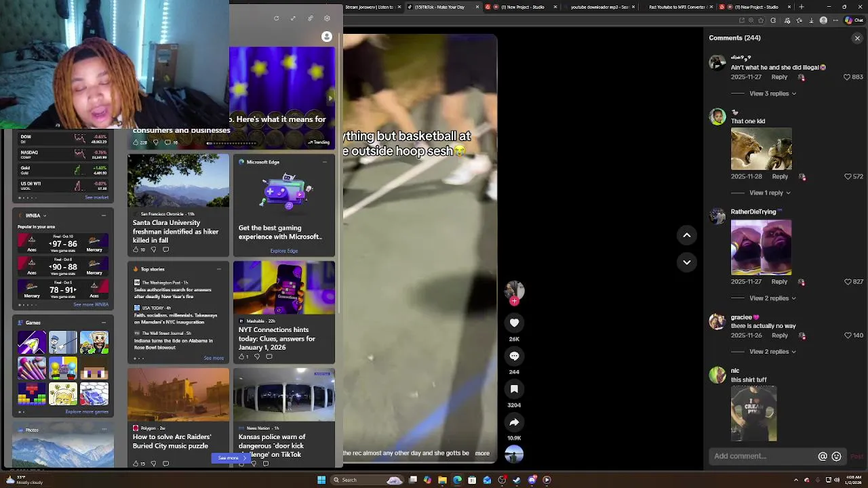
Task: Expand 'View 1 reply' under That one kid
Action: click(770, 193)
